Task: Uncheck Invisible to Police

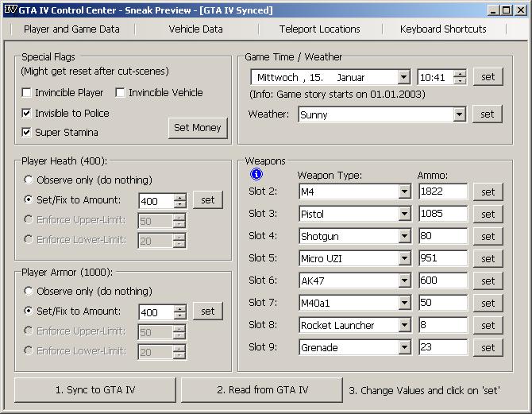Action: [x=26, y=113]
